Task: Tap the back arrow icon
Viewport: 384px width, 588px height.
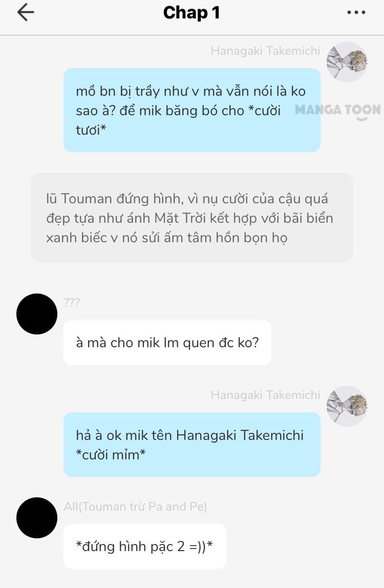Action: 26,12
